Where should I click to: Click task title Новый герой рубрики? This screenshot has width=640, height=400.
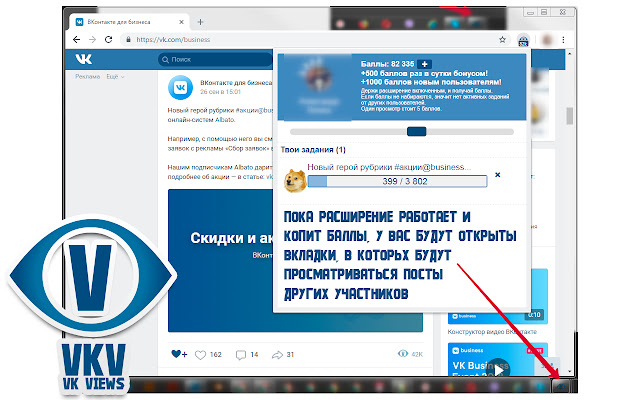[389, 167]
